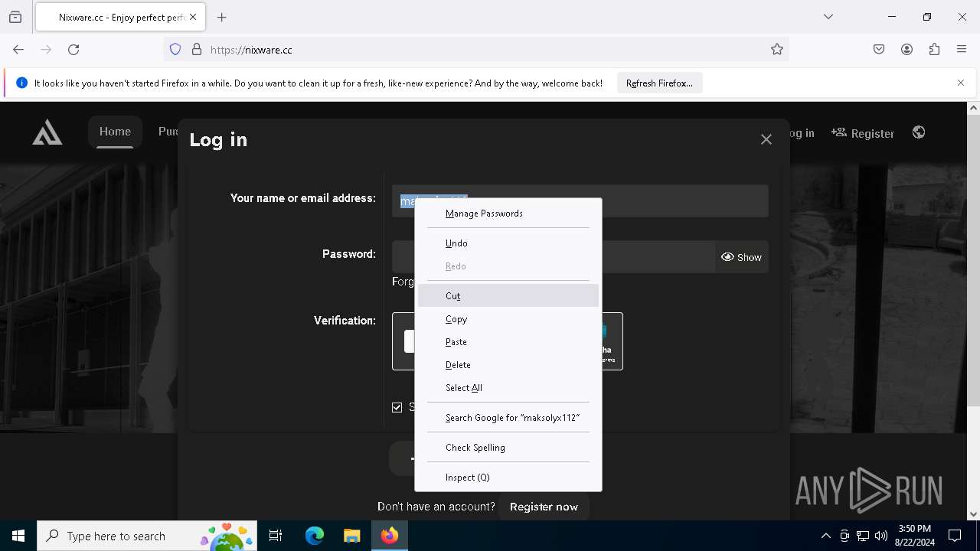Image resolution: width=980 pixels, height=551 pixels.
Task: Open the notification center icon
Action: coord(955,536)
